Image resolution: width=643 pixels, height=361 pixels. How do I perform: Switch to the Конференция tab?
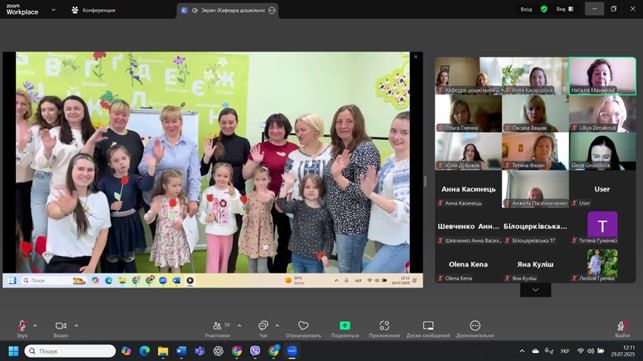(x=93, y=10)
